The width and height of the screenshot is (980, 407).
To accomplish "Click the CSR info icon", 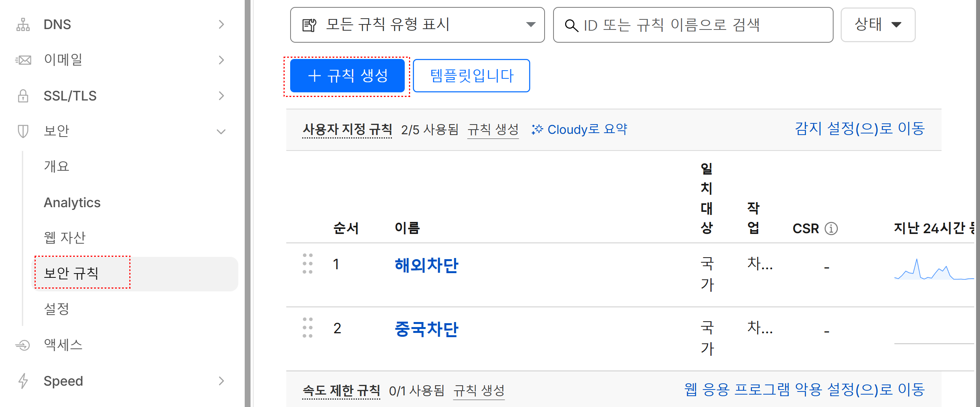I will pyautogui.click(x=831, y=229).
